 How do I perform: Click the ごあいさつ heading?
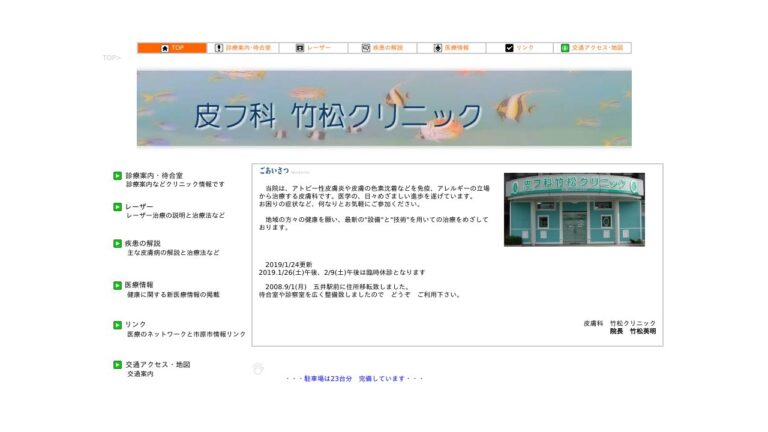pos(274,171)
